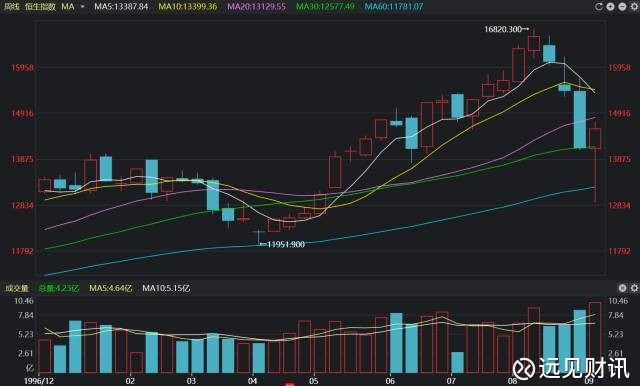Toggle the MA5 moving average line
640x386 pixels.
tap(121, 7)
